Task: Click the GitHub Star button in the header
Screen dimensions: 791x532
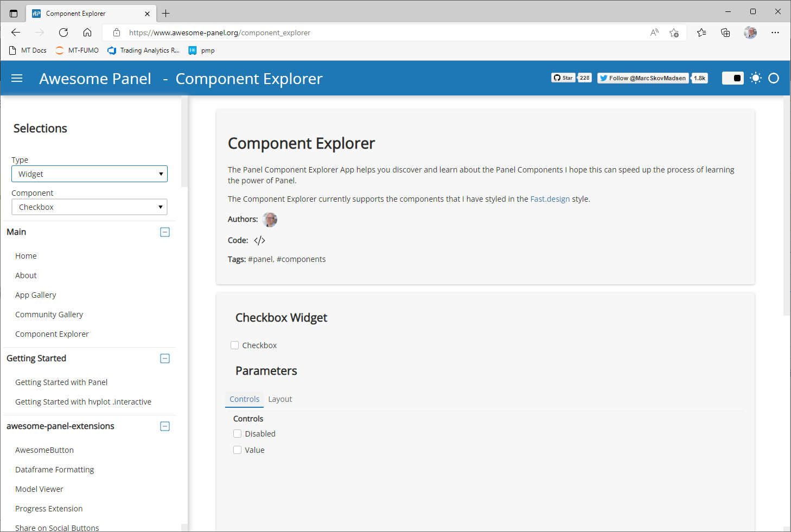Action: pos(563,78)
